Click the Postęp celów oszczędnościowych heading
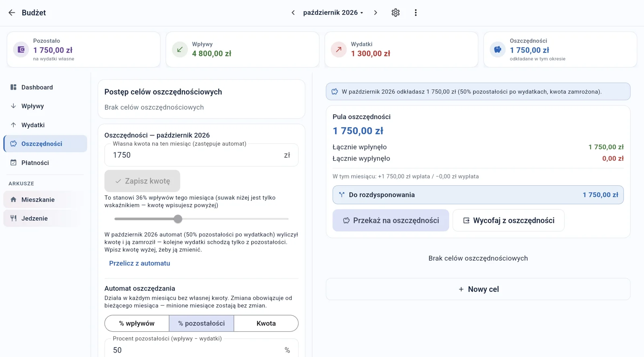Image resolution: width=644 pixels, height=357 pixels. (x=163, y=92)
